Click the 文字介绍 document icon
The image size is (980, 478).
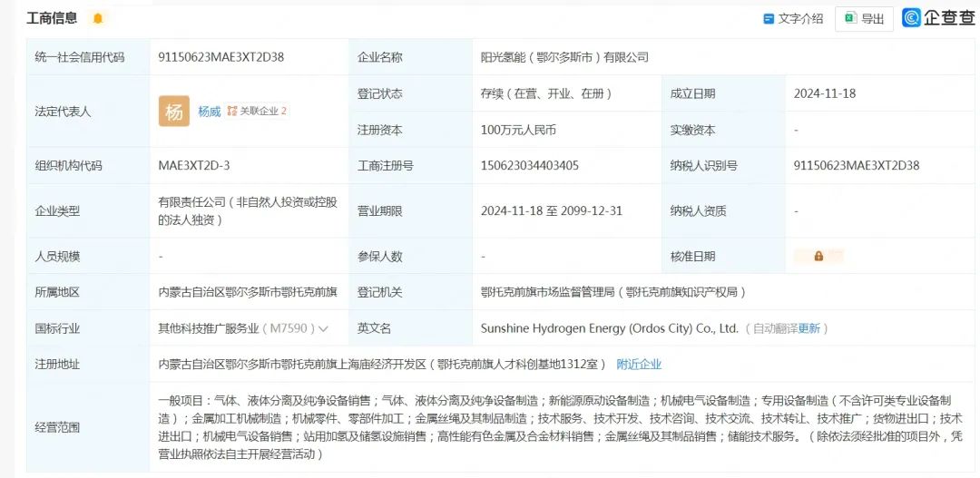click(769, 19)
